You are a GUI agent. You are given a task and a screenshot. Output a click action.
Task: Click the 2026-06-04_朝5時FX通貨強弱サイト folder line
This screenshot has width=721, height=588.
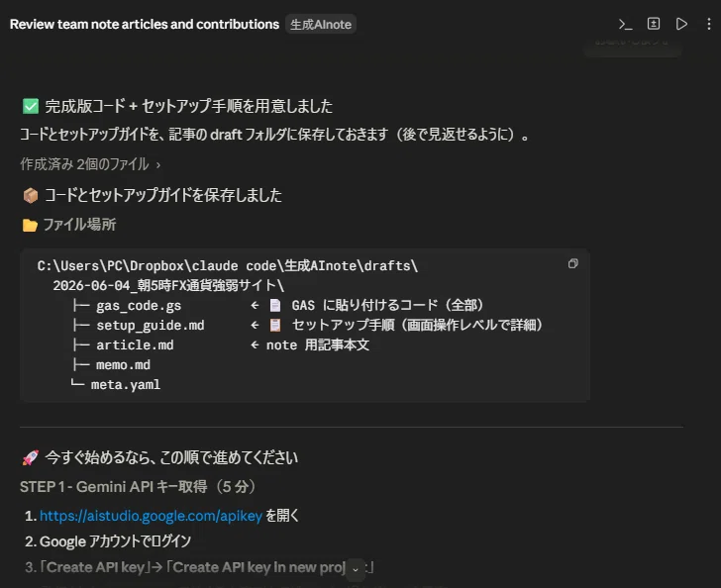168,285
